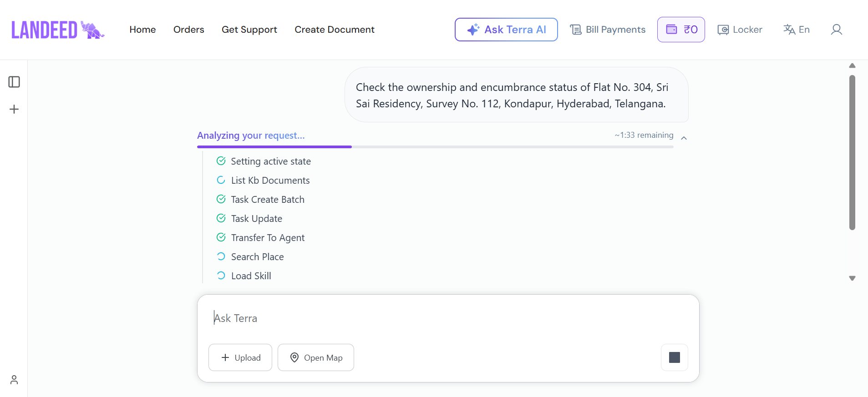868x397 pixels.
Task: Click the Ask Terra AI button
Action: click(x=506, y=30)
